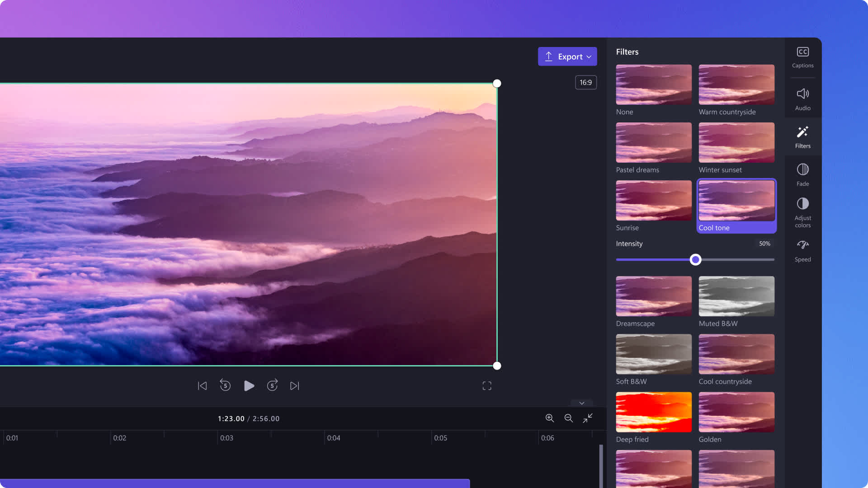Open the Audio panel
The image size is (868, 488).
[x=802, y=99]
